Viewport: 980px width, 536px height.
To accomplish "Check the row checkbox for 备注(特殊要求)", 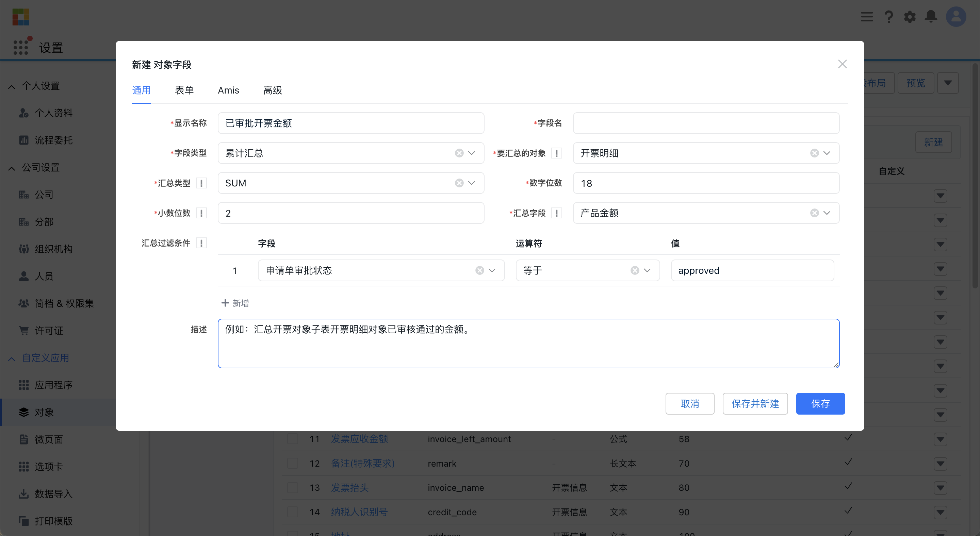I will click(x=293, y=464).
